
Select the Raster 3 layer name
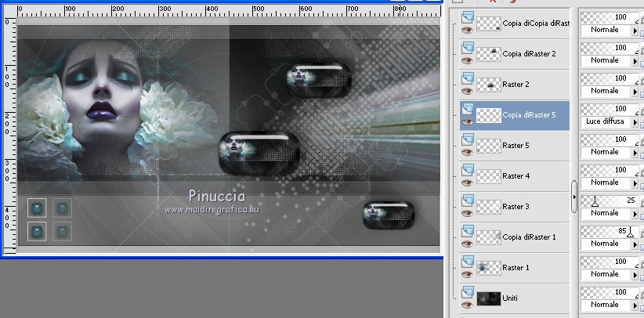tap(516, 207)
